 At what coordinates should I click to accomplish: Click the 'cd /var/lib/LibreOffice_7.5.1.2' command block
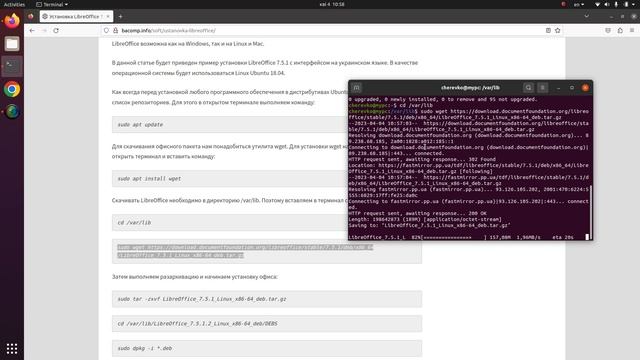(267, 324)
